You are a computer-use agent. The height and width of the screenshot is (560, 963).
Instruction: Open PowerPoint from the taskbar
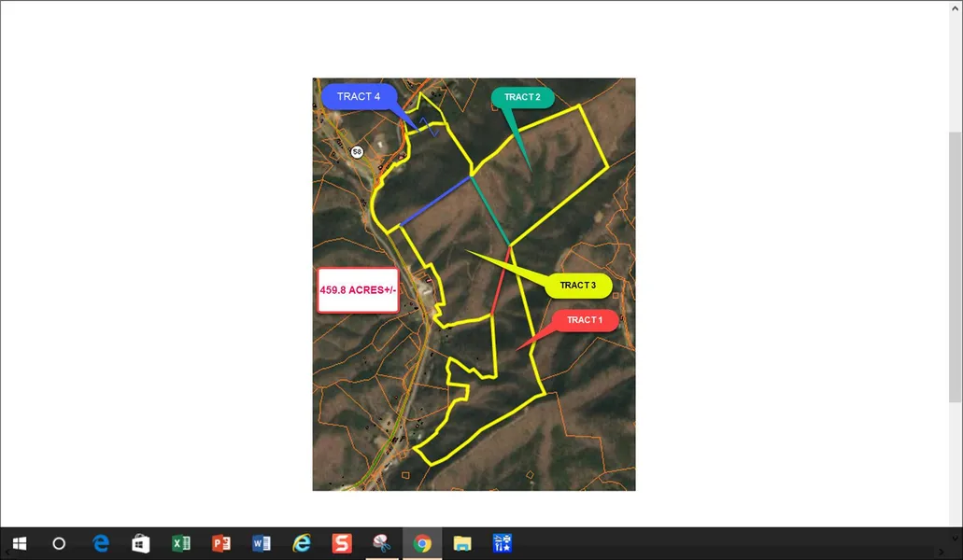coord(221,543)
